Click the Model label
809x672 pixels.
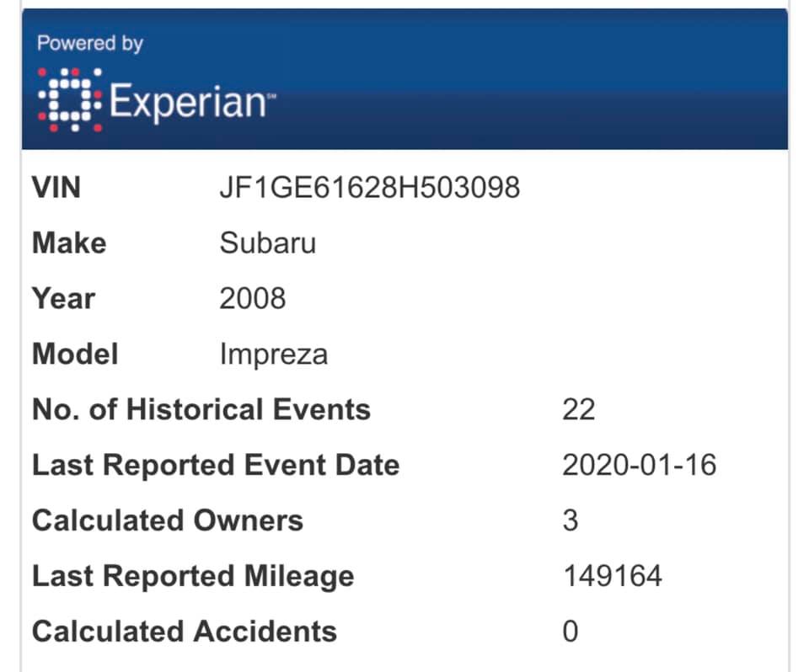(x=75, y=354)
